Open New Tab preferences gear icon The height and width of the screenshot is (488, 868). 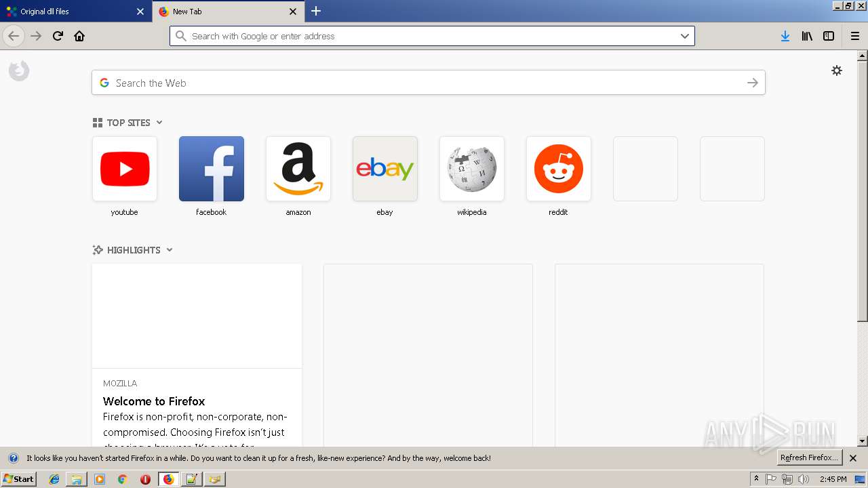(x=837, y=70)
